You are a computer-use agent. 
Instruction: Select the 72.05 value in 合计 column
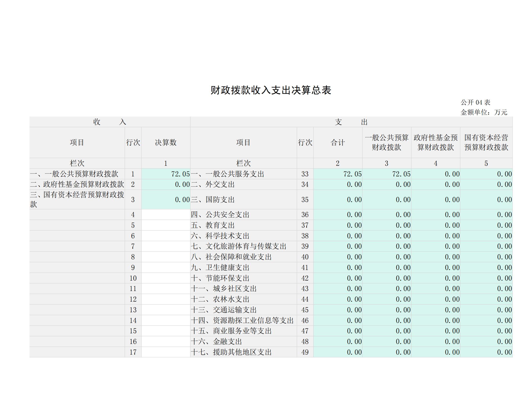[353, 174]
